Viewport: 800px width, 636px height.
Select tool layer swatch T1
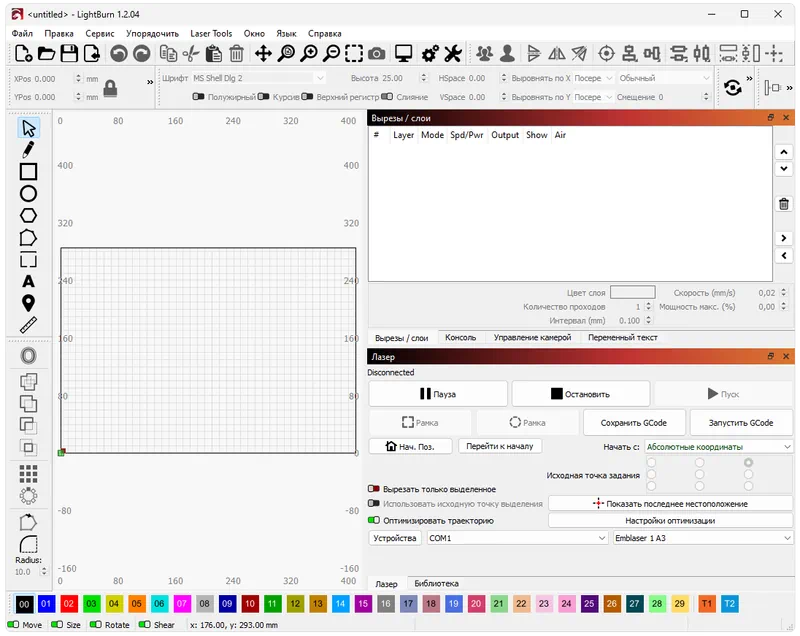[x=707, y=604]
